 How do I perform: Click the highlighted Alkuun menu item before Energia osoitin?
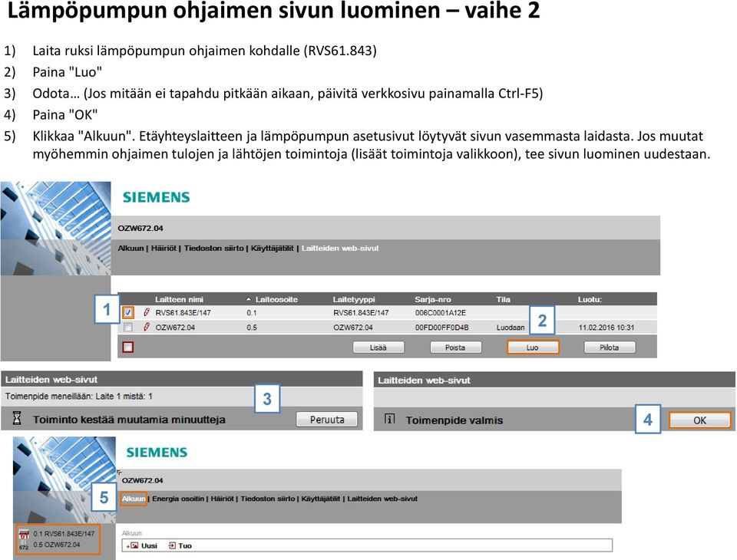pos(134,499)
